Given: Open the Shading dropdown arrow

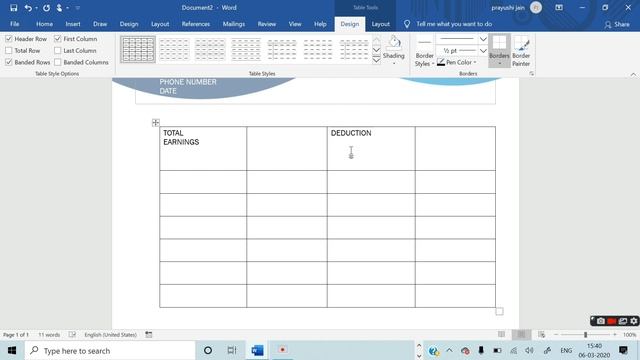Looking at the screenshot, I should [x=394, y=64].
